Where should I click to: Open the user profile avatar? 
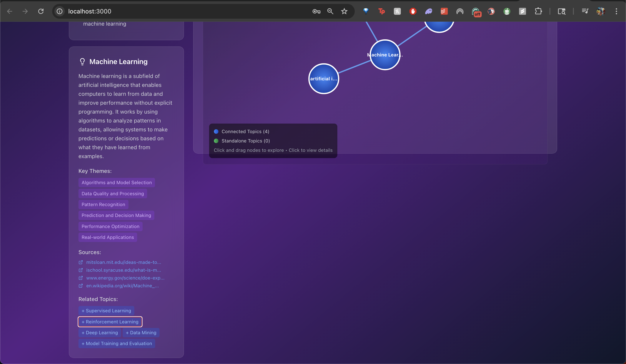pos(601,11)
